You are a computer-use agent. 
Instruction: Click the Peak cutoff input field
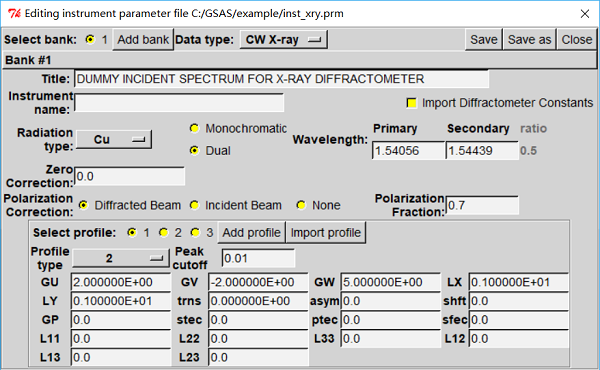click(x=258, y=258)
